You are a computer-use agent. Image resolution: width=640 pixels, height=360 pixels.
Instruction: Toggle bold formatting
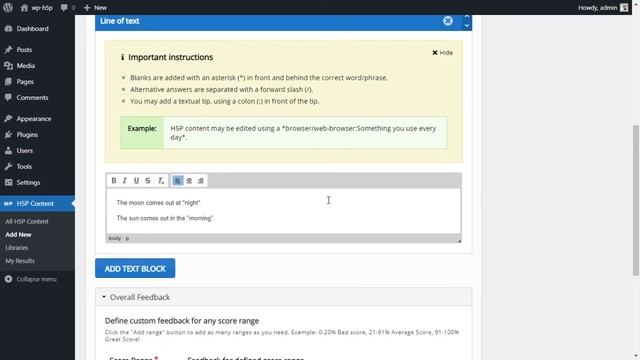point(114,180)
